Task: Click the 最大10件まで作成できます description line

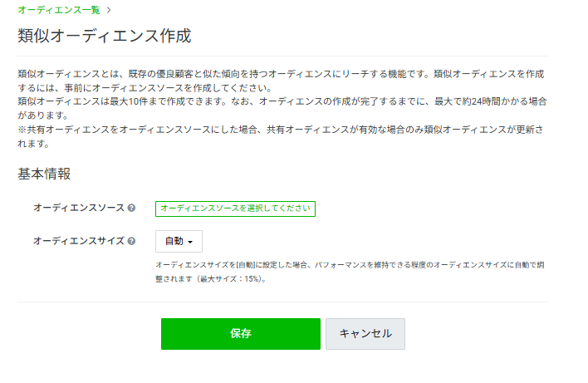Action: 125,101
